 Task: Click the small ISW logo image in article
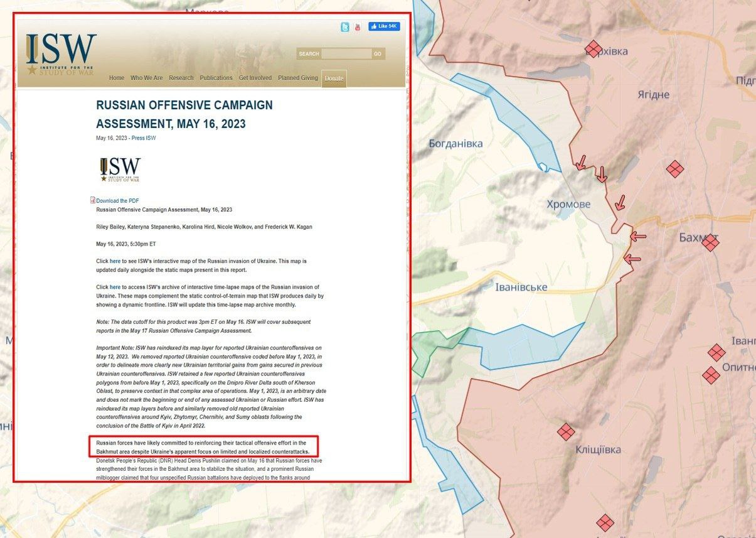click(x=120, y=169)
